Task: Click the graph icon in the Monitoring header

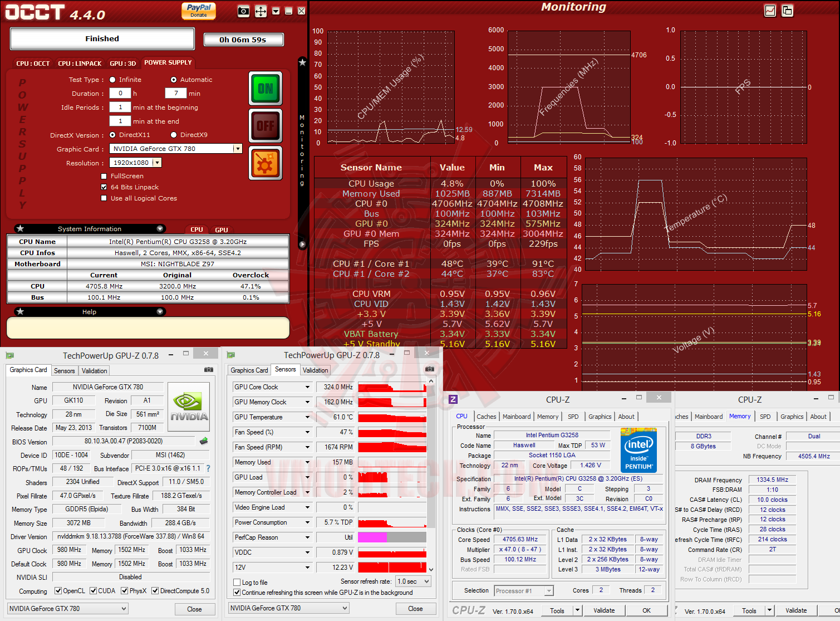Action: coord(770,11)
